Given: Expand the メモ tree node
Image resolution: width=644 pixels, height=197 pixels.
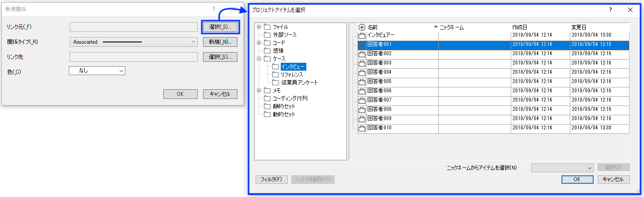Looking at the screenshot, I should click(x=259, y=91).
